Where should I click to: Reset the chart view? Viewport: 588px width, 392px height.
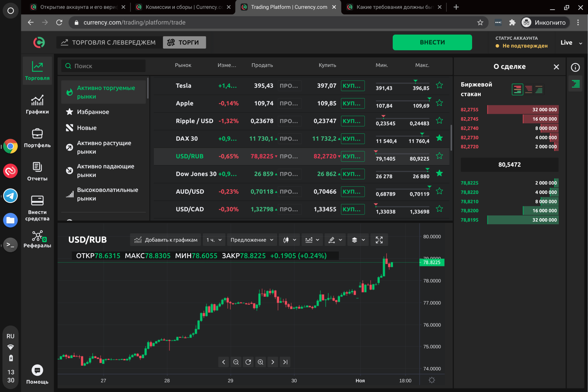pos(248,362)
